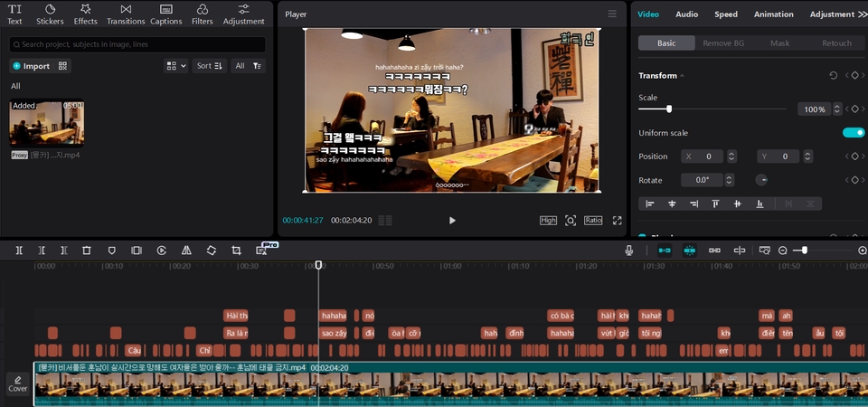Add a Rotate keyframe diamond

click(x=854, y=180)
